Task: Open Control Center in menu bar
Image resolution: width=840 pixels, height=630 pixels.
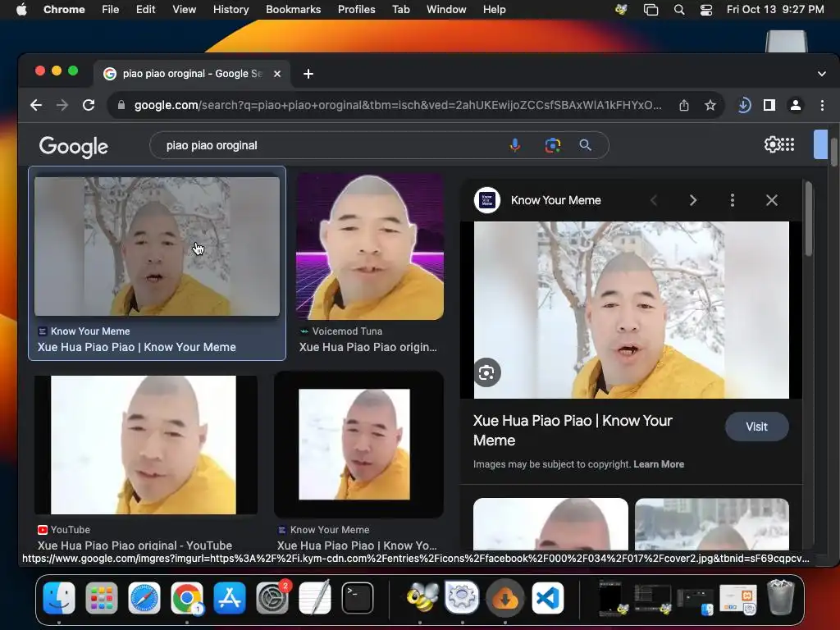Action: pyautogui.click(x=706, y=10)
